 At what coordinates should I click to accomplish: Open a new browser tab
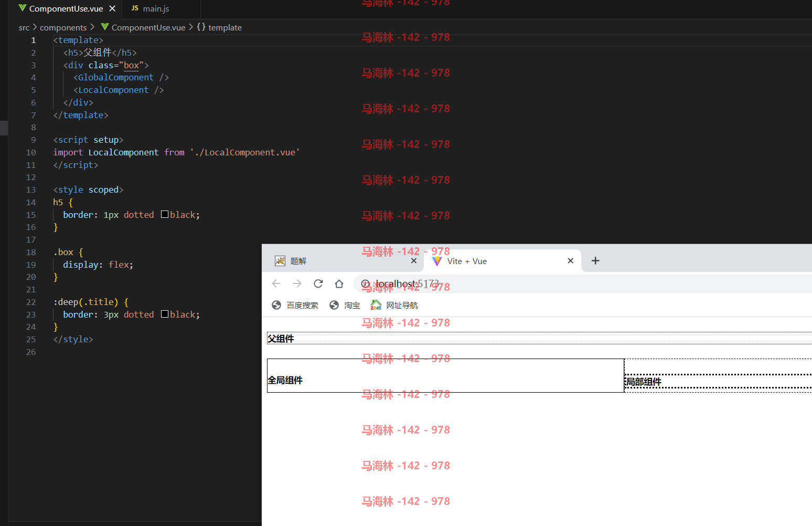(595, 261)
